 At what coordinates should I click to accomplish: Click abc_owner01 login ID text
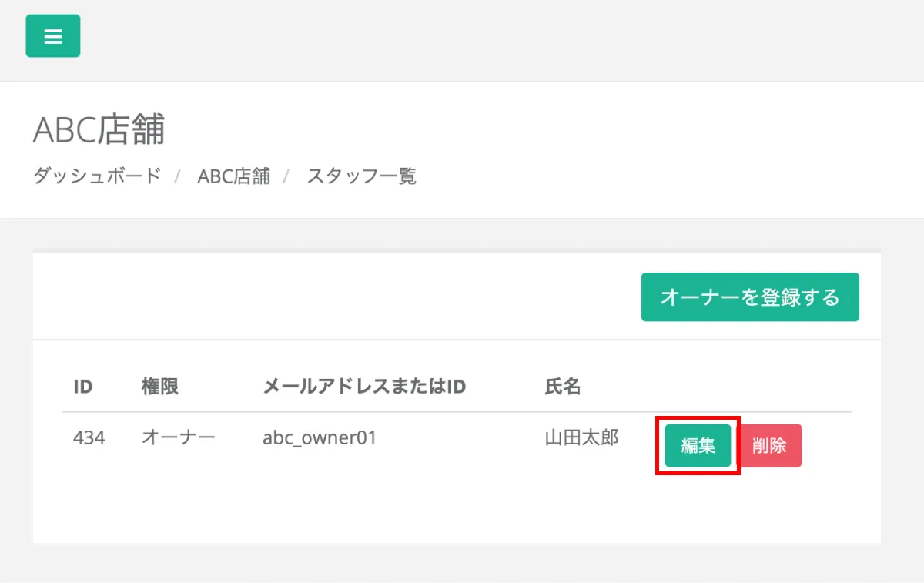pyautogui.click(x=320, y=438)
